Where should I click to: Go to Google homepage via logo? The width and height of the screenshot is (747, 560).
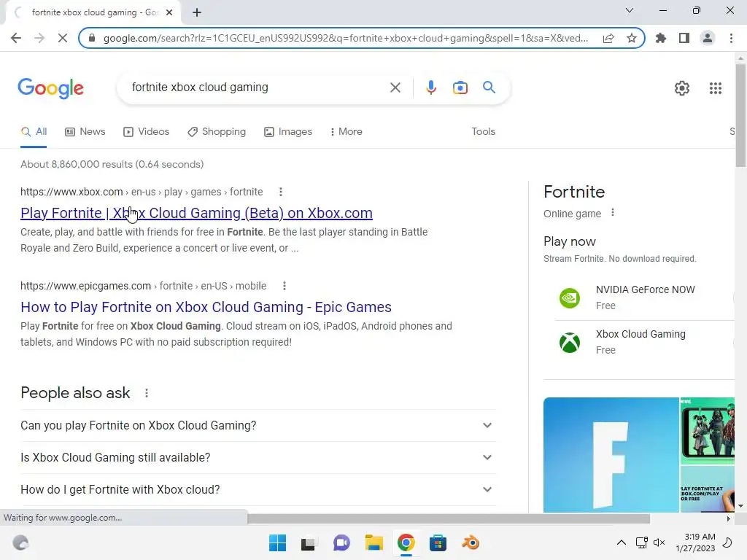tap(50, 88)
